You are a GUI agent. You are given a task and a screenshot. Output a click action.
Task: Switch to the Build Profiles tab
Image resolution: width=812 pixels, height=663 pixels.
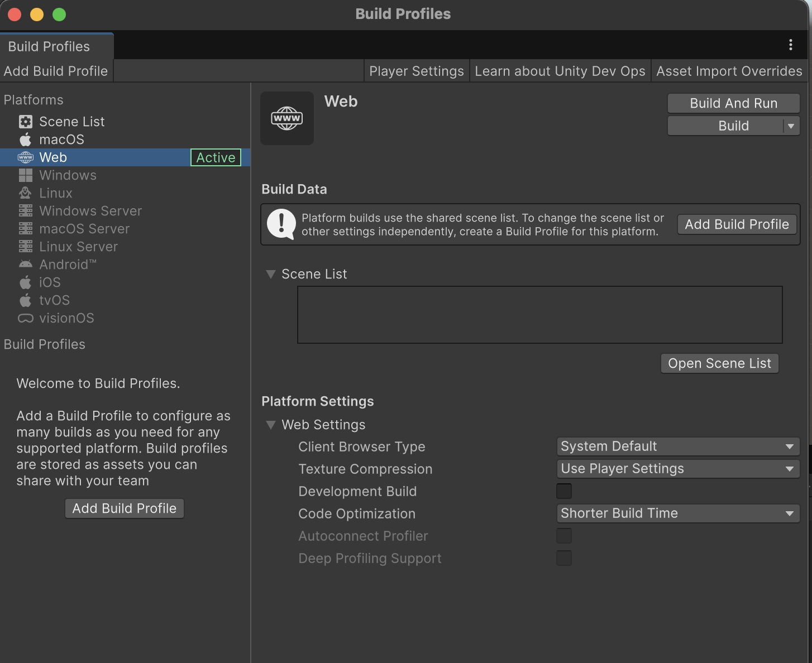(57, 46)
